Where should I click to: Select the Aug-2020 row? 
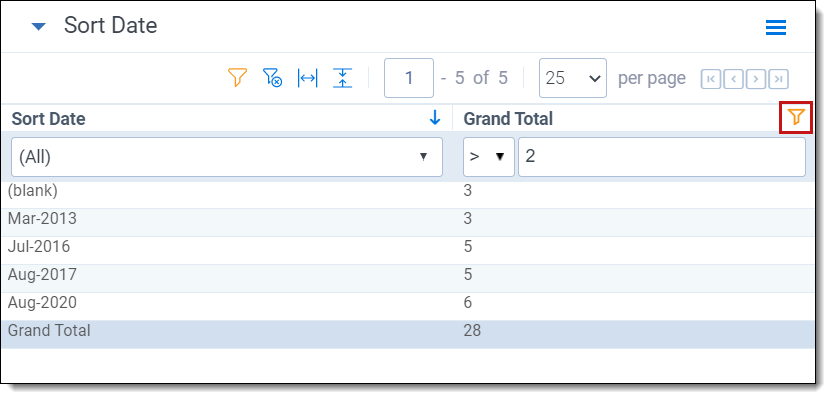click(408, 303)
